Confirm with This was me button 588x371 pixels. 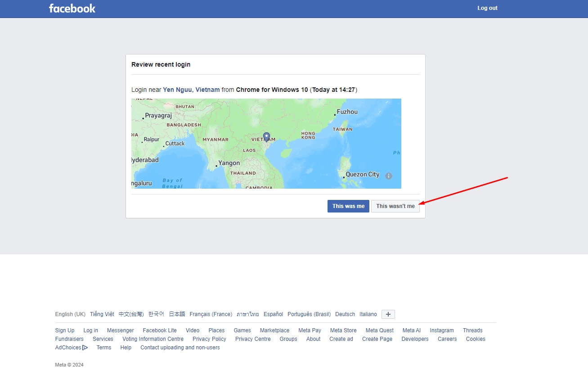click(348, 206)
